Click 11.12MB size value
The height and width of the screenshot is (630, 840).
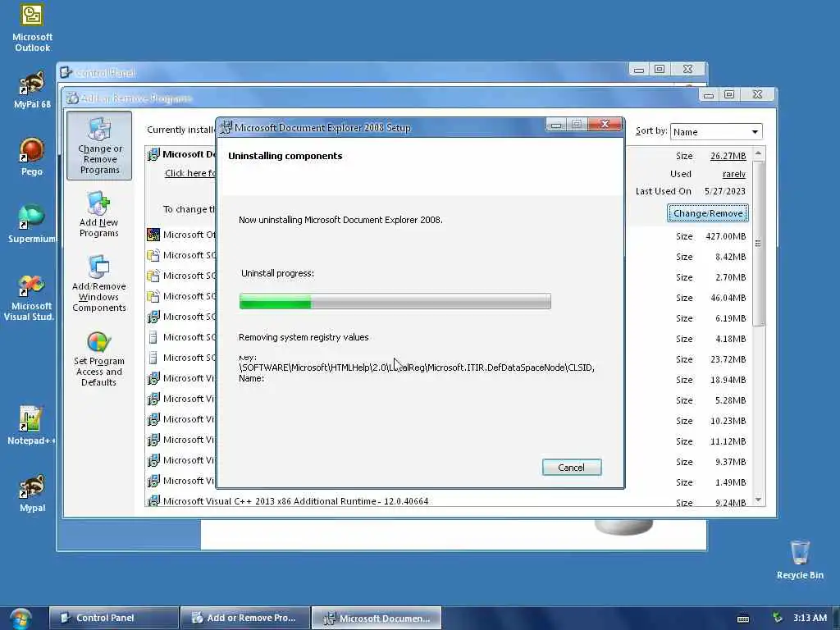pos(728,441)
